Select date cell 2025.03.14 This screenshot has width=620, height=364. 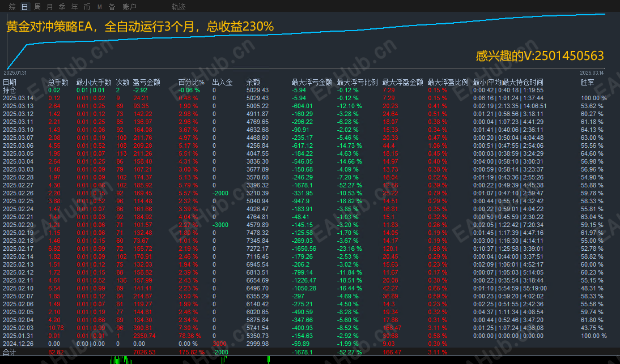click(x=18, y=98)
